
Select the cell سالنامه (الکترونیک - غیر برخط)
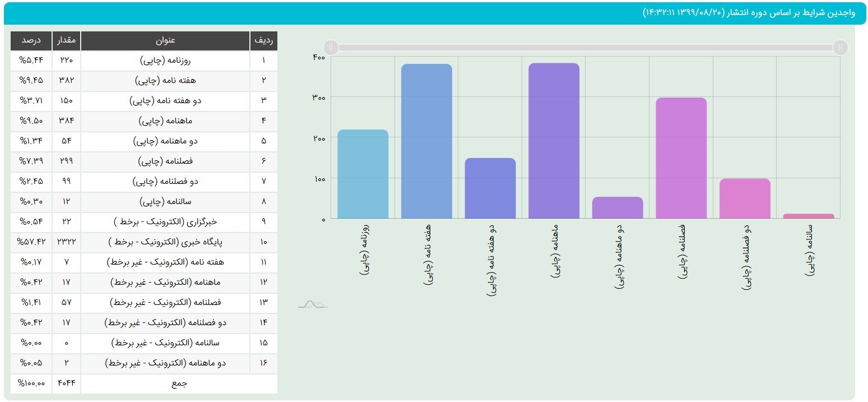coord(165,343)
